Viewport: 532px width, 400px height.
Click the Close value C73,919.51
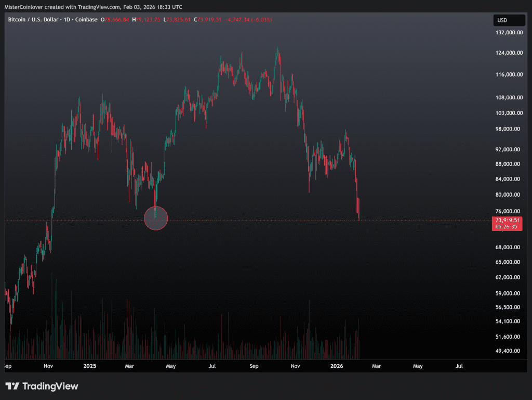pos(208,20)
